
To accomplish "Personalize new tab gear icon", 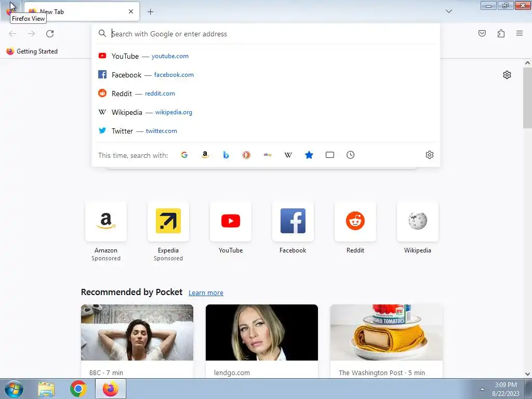I will 507,75.
